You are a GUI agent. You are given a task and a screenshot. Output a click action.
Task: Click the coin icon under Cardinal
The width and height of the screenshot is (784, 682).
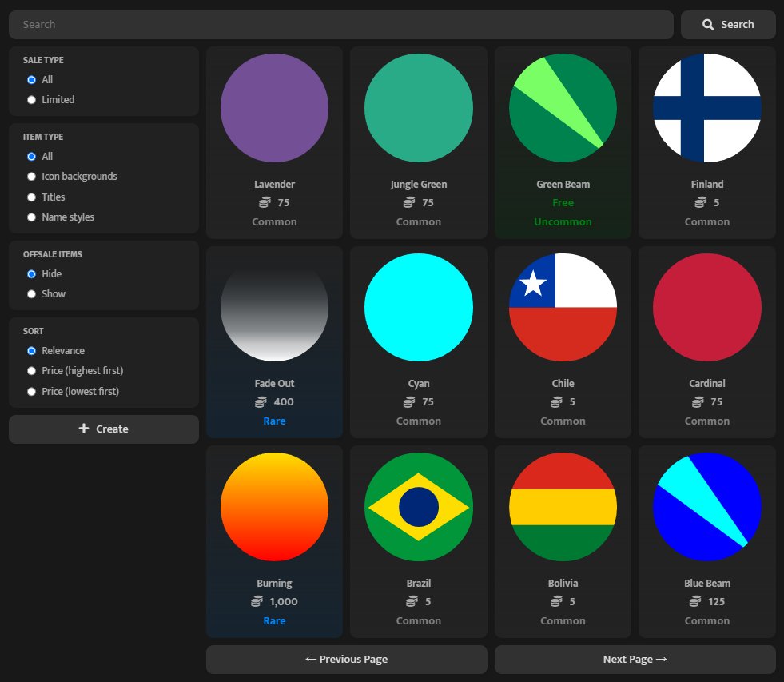[698, 402]
